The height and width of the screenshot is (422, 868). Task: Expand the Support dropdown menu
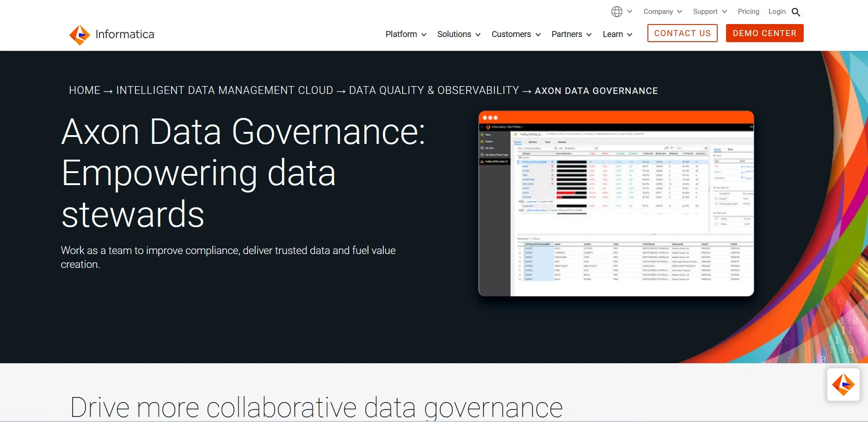pos(710,12)
